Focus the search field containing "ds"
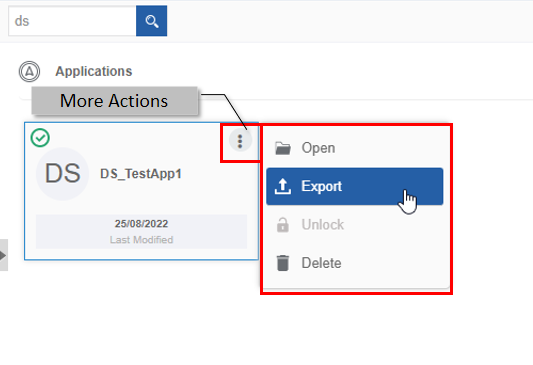533x365 pixels. tap(72, 21)
